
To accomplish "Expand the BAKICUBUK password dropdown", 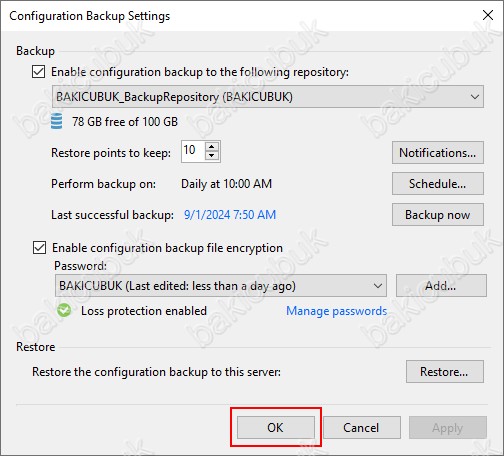I will pyautogui.click(x=221, y=286).
